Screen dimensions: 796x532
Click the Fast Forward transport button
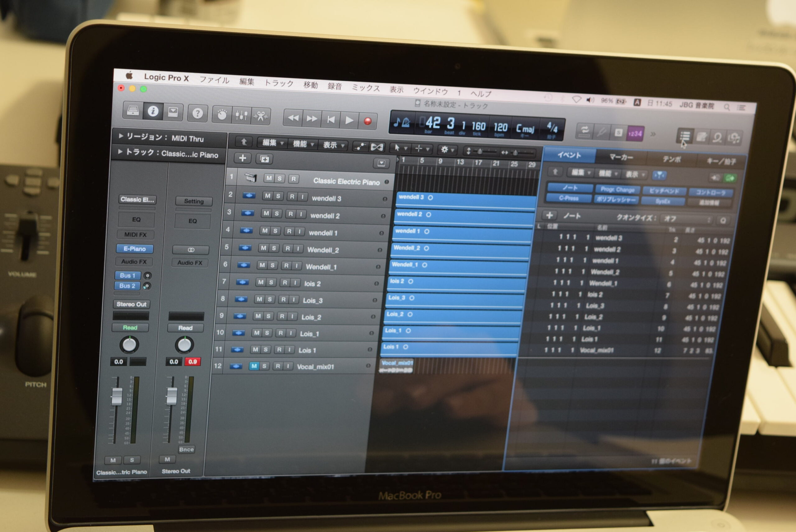(312, 119)
